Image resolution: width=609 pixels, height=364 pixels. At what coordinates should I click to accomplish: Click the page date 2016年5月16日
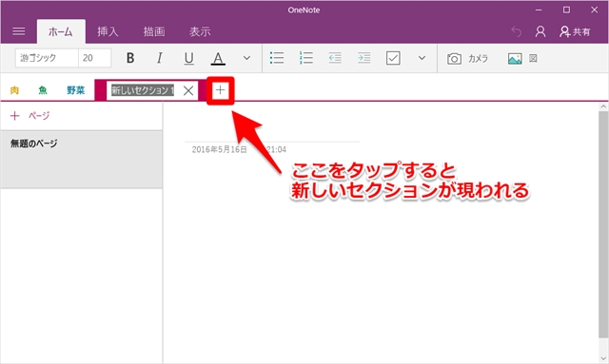(x=219, y=149)
